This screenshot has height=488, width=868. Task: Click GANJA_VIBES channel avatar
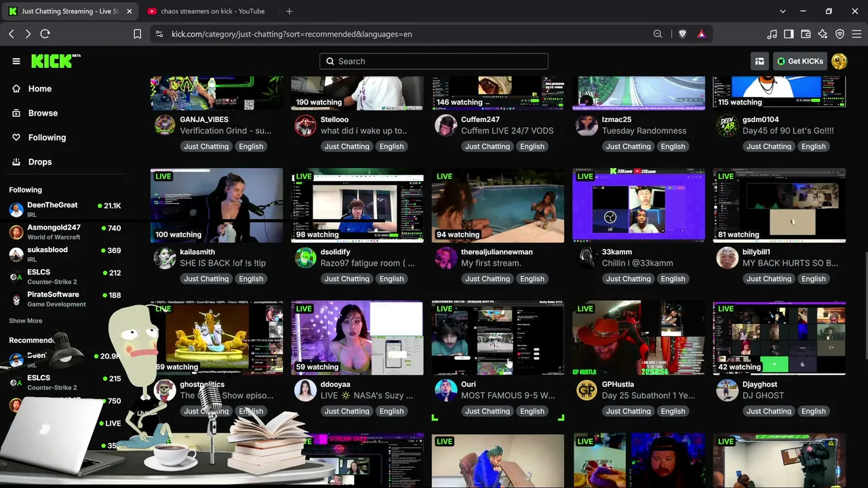(165, 125)
